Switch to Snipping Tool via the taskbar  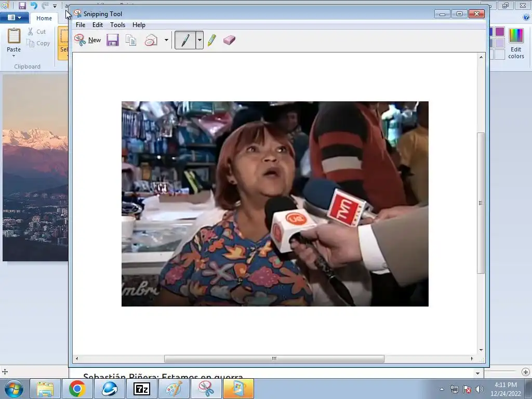click(206, 389)
